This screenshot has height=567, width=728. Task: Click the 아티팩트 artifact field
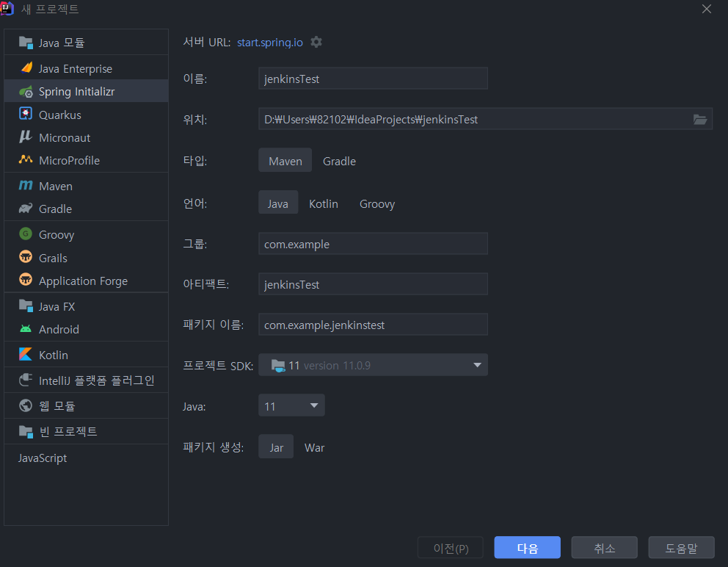[x=373, y=284]
